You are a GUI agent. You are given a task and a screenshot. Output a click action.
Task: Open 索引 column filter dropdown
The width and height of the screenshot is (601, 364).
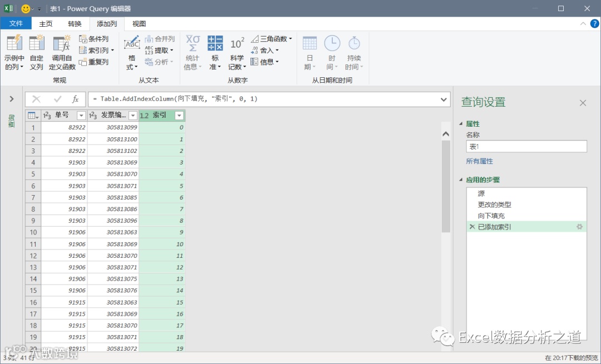tap(179, 115)
